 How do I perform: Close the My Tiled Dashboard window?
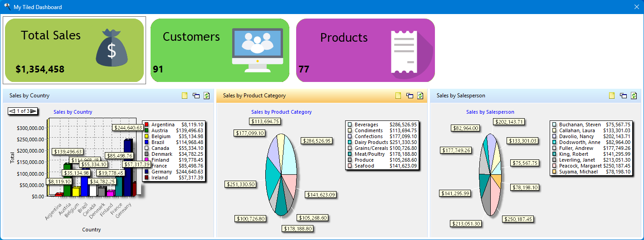(636, 7)
